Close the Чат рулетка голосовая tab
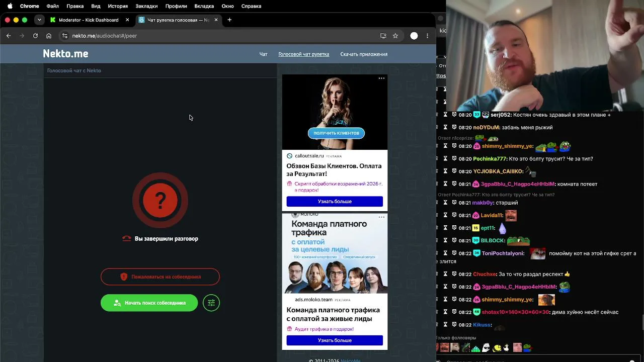This screenshot has height=362, width=644. pyautogui.click(x=216, y=20)
